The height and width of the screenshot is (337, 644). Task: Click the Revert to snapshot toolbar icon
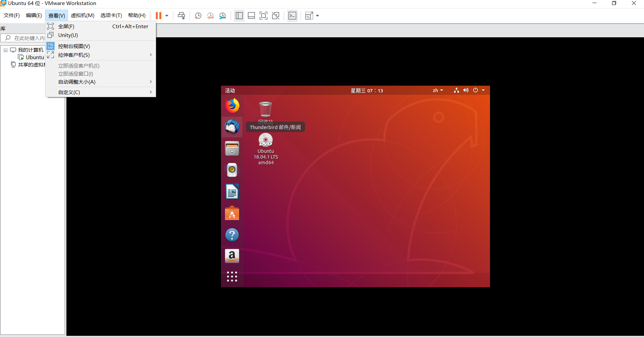coord(211,16)
